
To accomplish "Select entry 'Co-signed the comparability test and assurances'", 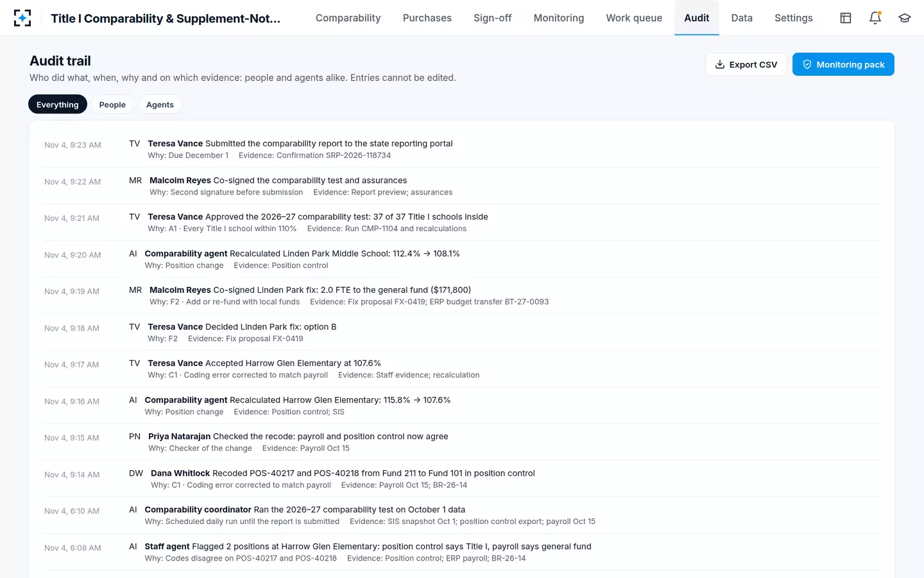I will [463, 186].
